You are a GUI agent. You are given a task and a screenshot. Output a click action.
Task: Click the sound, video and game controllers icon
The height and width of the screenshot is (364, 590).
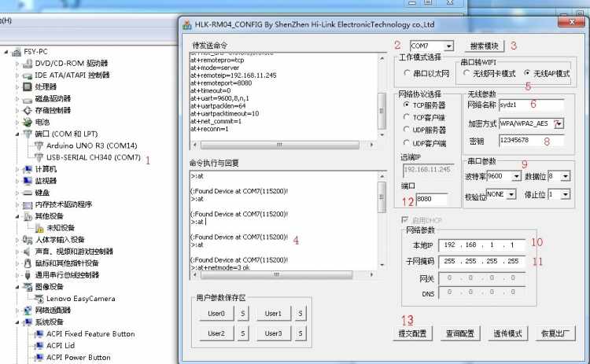tap(28, 252)
